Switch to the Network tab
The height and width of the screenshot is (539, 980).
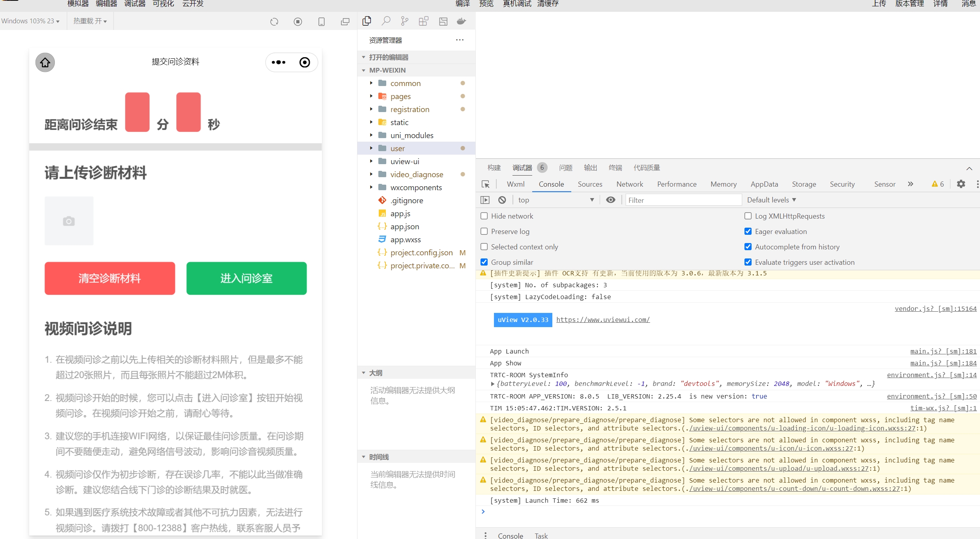pos(630,184)
